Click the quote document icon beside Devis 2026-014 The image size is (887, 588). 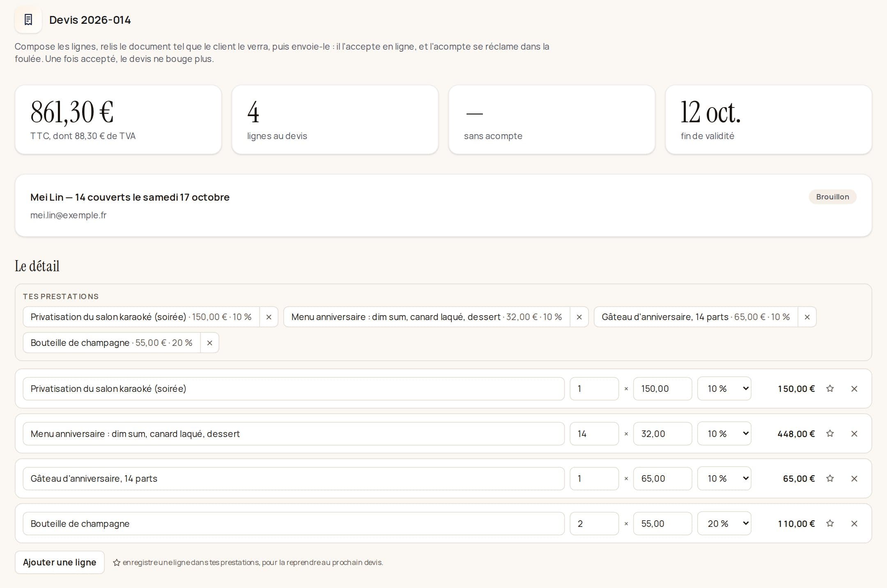click(28, 20)
